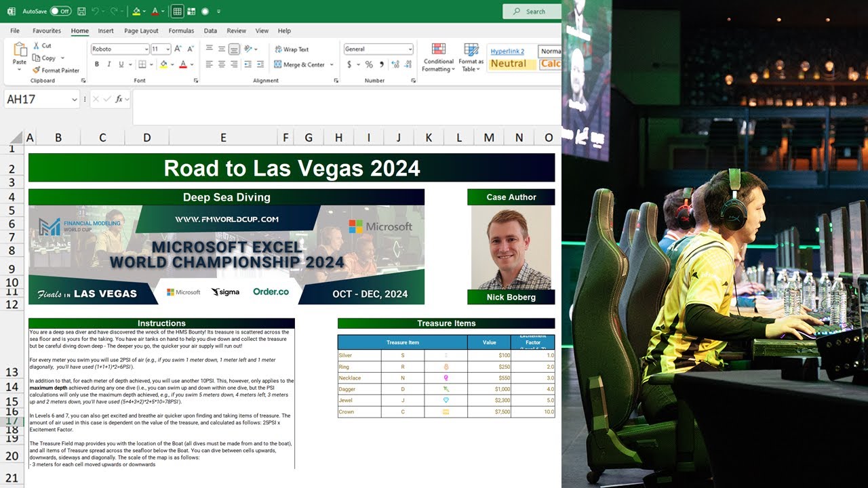Switch to the Data tab
Image resolution: width=868 pixels, height=488 pixels.
click(210, 30)
